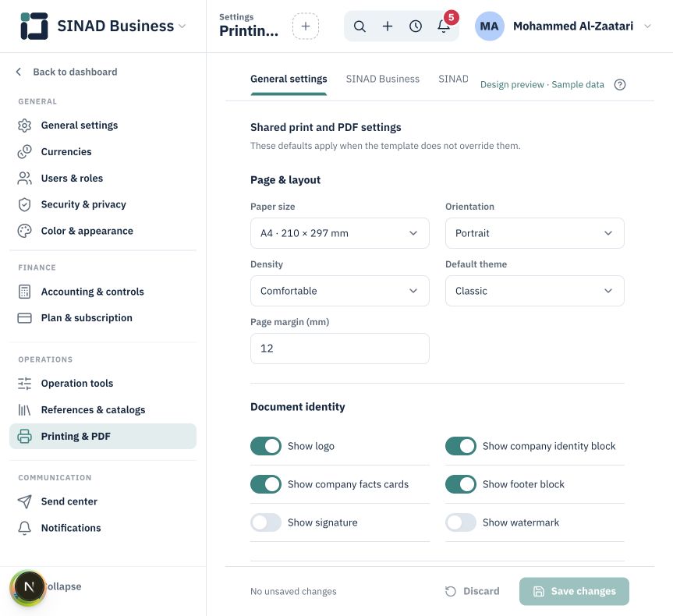The height and width of the screenshot is (616, 673).
Task: Click the Discard button
Action: [x=473, y=591]
